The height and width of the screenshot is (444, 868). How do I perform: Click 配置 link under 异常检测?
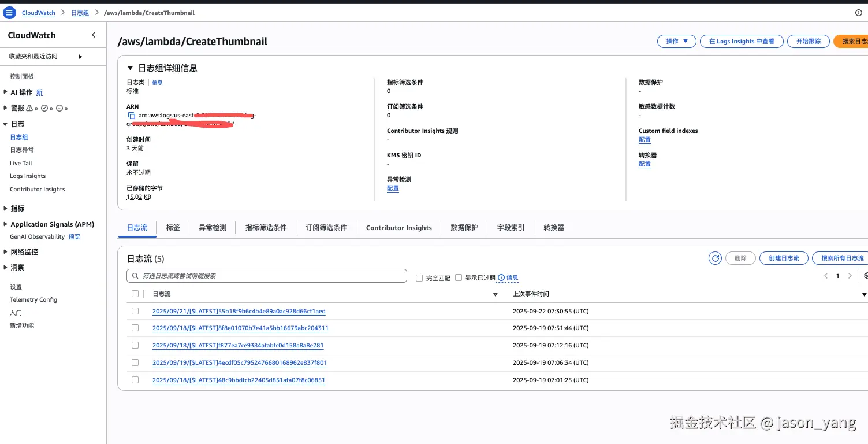coord(393,188)
